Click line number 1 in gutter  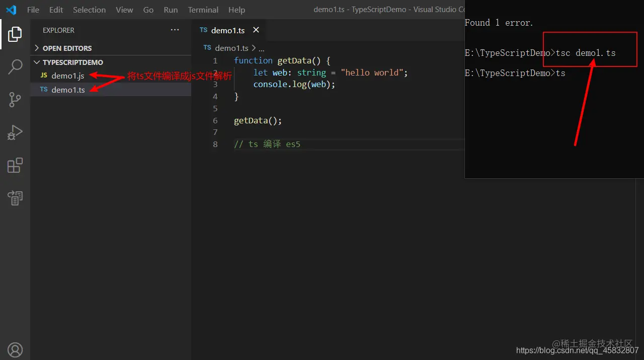coord(215,60)
